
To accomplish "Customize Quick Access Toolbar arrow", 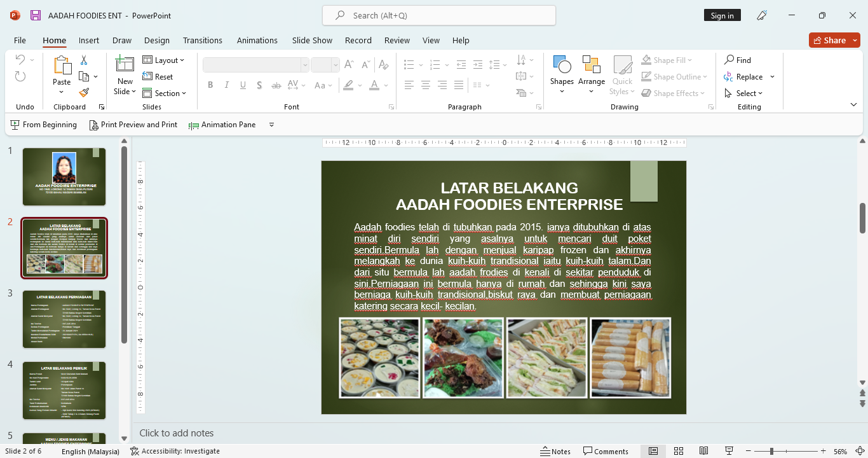I will click(x=272, y=125).
